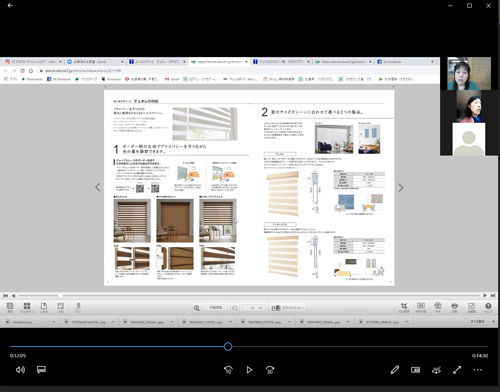This screenshot has height=392, width=500.
Task: Click the video seek bar handle at 0:12:05
Action: (228, 347)
